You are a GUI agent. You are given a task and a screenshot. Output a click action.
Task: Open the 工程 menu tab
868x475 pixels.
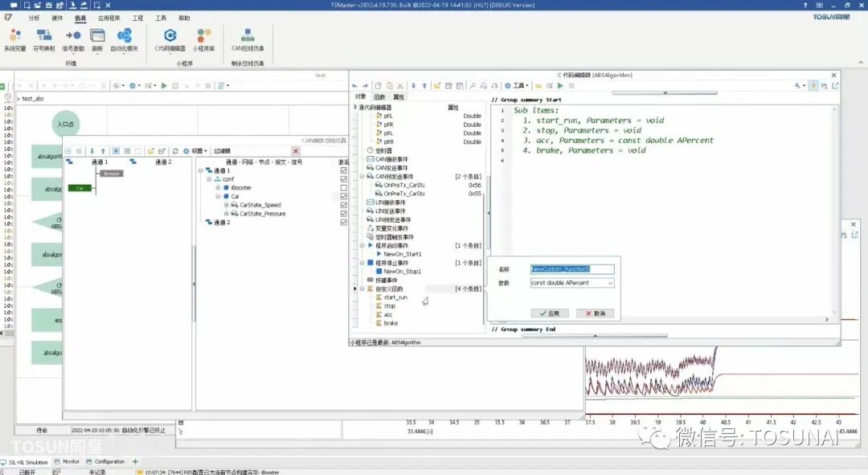138,18
